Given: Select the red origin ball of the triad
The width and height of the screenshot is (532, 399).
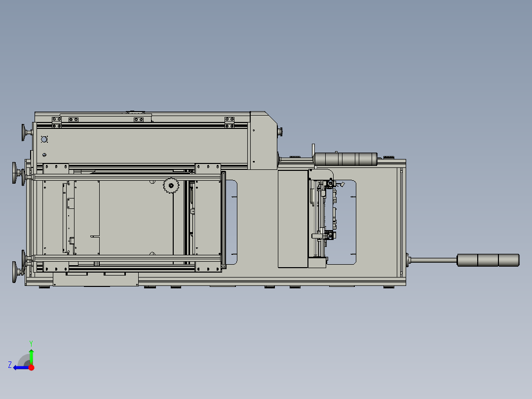Looking at the screenshot, I should [x=32, y=367].
